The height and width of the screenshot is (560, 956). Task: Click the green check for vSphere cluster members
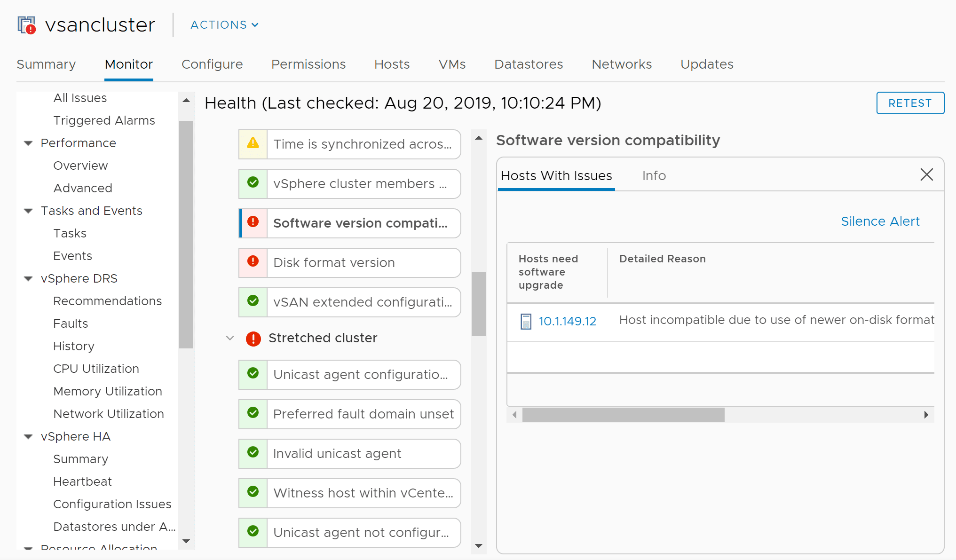[253, 183]
